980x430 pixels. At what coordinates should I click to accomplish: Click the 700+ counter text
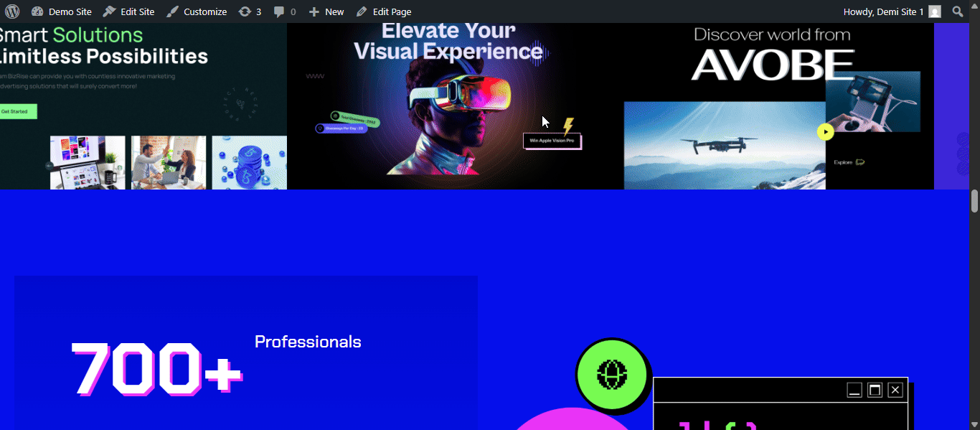[157, 368]
